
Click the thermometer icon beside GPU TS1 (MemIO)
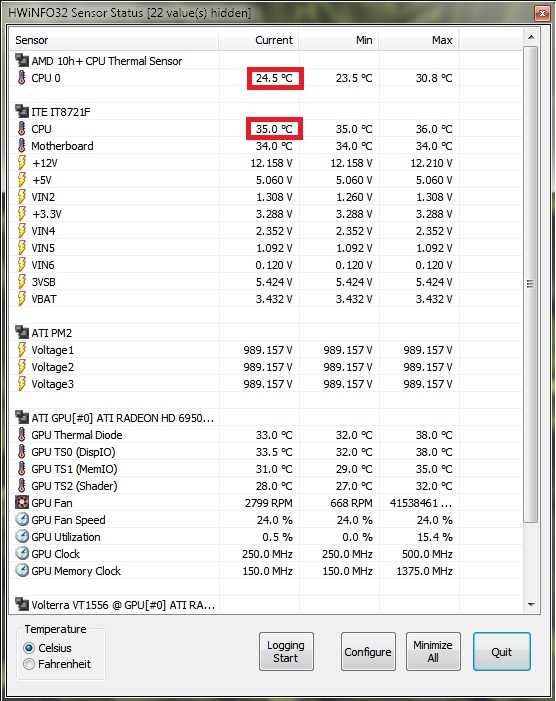pyautogui.click(x=21, y=468)
